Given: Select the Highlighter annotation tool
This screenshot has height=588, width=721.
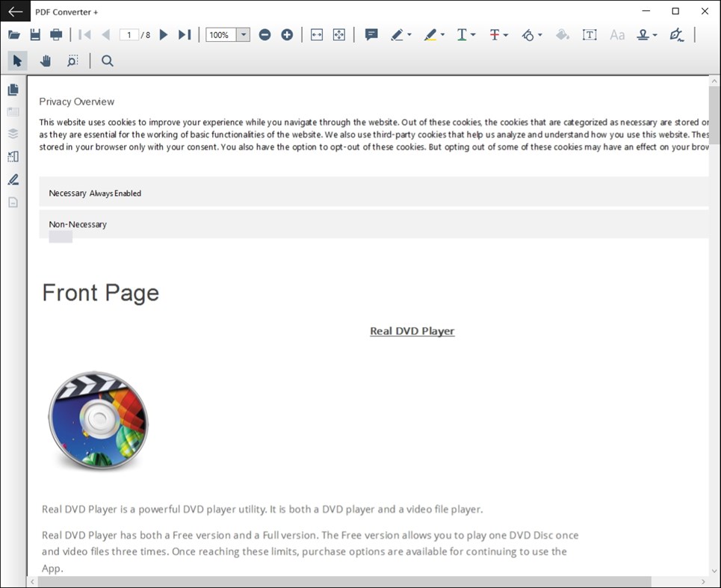Looking at the screenshot, I should tap(430, 34).
